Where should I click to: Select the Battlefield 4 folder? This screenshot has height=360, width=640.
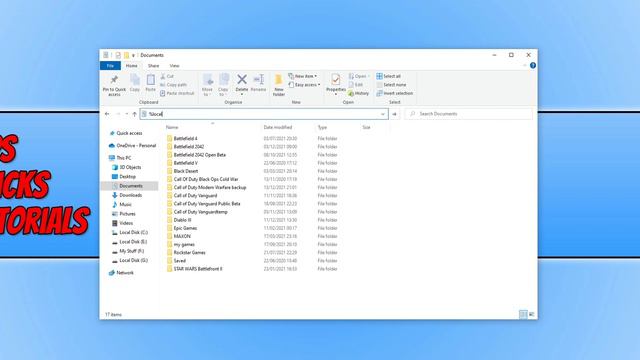pyautogui.click(x=185, y=139)
